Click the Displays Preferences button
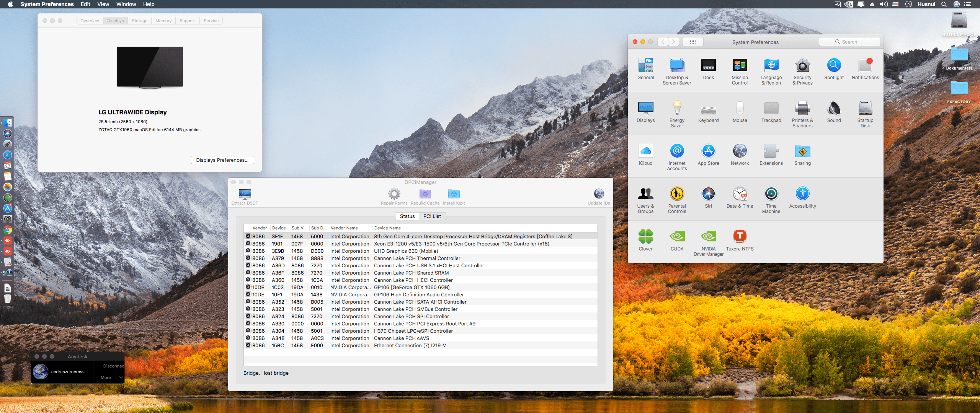The width and height of the screenshot is (980, 413). tap(222, 160)
